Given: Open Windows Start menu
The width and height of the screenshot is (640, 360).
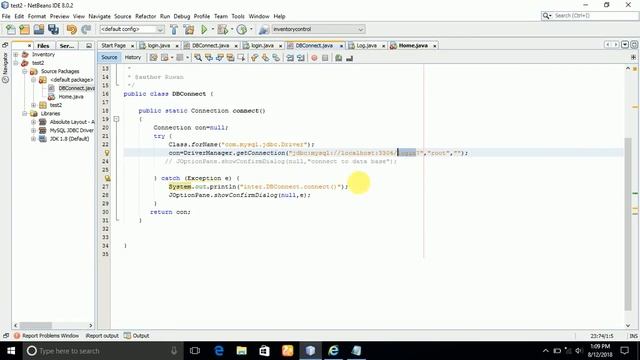Looking at the screenshot, I should coord(11,351).
